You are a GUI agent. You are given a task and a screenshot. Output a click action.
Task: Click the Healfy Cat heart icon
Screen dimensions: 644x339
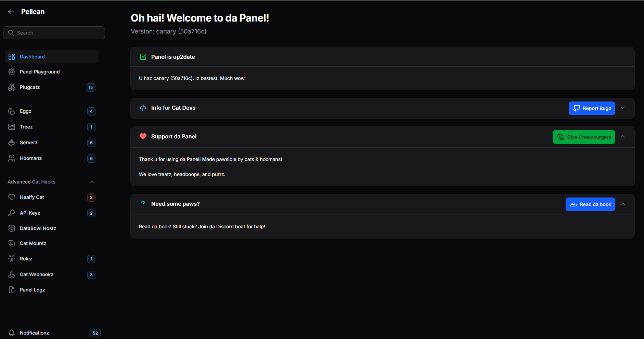[12, 197]
